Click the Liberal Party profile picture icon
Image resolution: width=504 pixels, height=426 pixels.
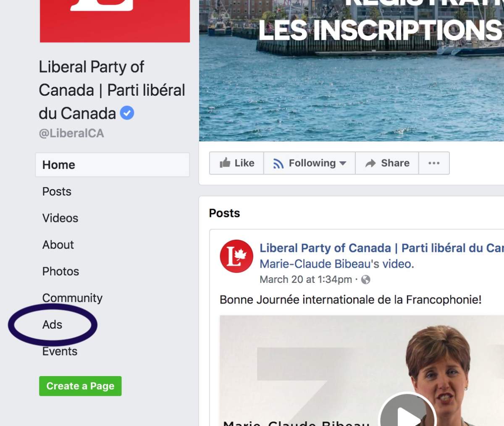pyautogui.click(x=236, y=256)
